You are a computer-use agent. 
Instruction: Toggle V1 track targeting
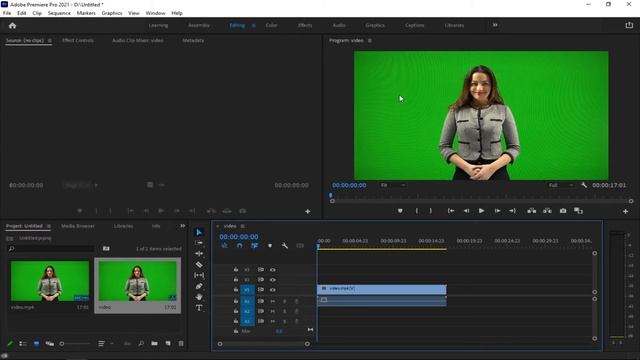coord(247,290)
